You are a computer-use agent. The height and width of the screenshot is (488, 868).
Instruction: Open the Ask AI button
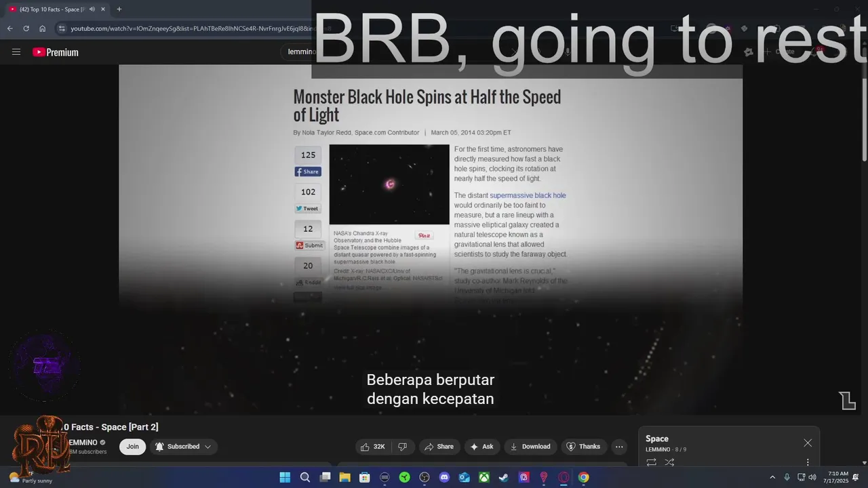pos(482,447)
